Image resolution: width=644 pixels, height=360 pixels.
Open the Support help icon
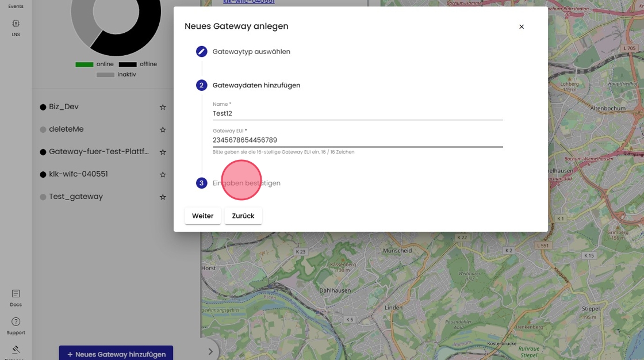click(x=16, y=322)
